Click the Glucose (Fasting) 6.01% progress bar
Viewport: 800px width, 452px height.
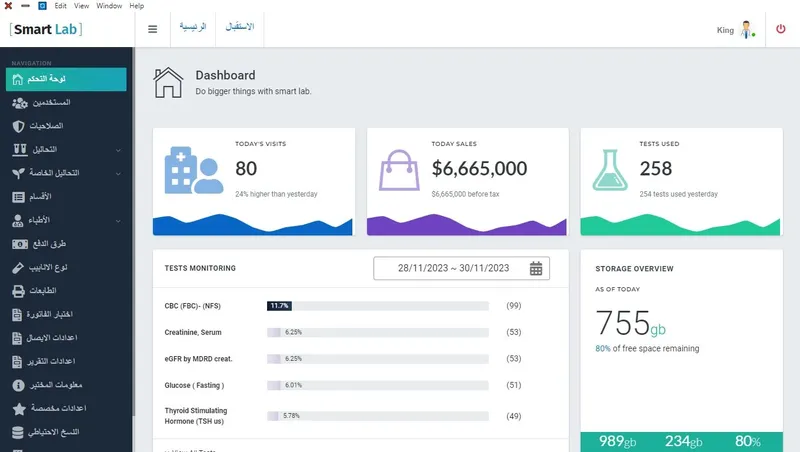pyautogui.click(x=378, y=385)
